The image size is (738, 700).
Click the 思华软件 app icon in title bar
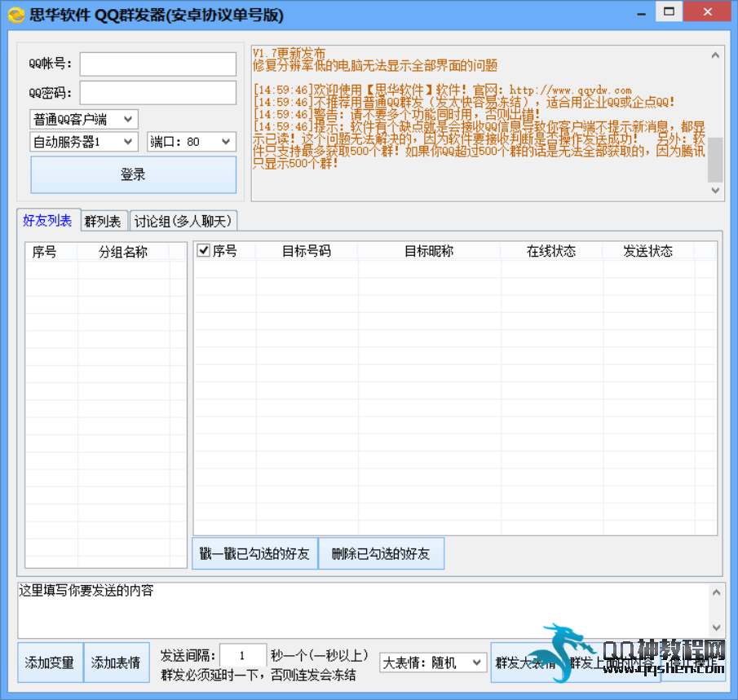(15, 15)
